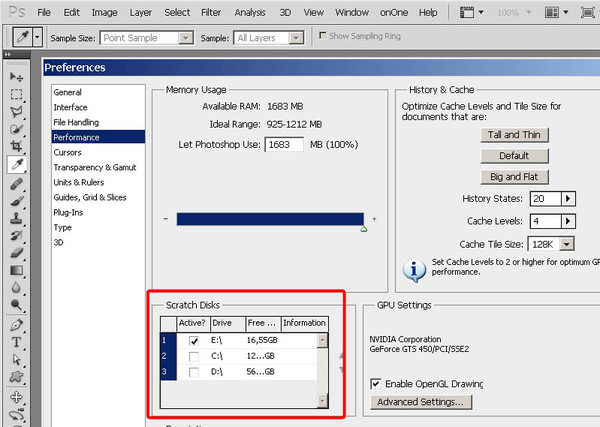This screenshot has width=600, height=427.
Task: Select the Eyedropper tool in the toolbox
Action: [16, 165]
